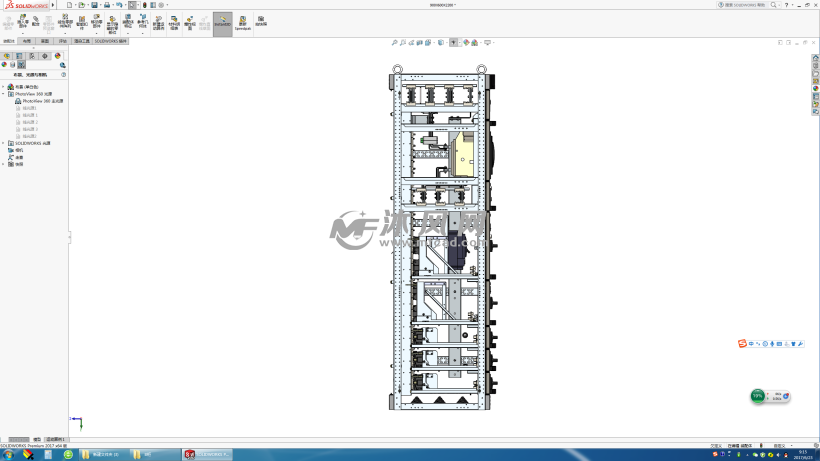Click Exploded View tool

pyautogui.click(x=190, y=24)
